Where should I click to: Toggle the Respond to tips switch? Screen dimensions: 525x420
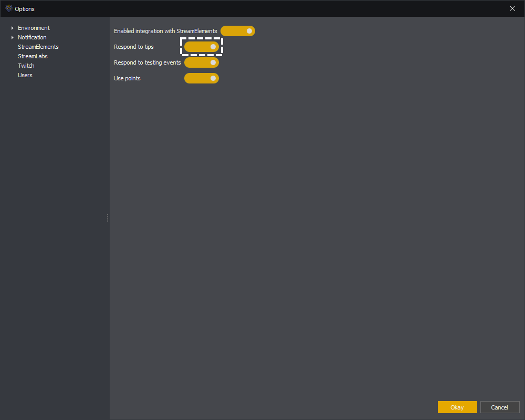coord(202,47)
